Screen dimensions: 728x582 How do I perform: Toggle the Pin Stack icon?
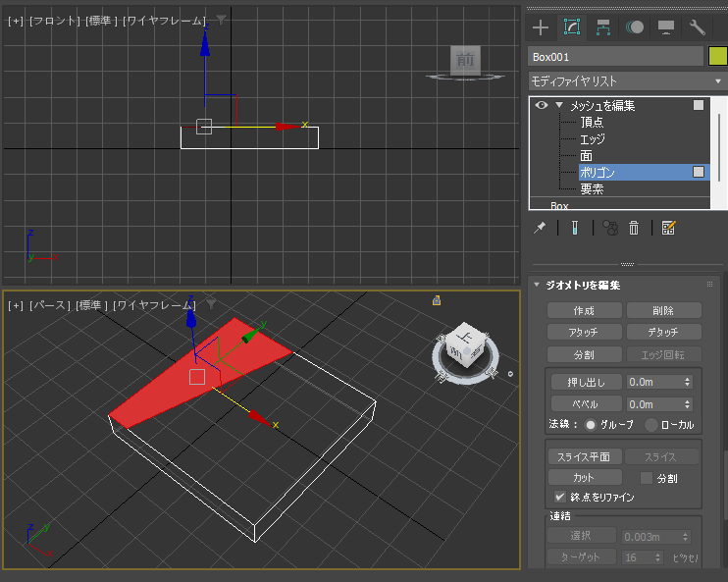tap(540, 228)
